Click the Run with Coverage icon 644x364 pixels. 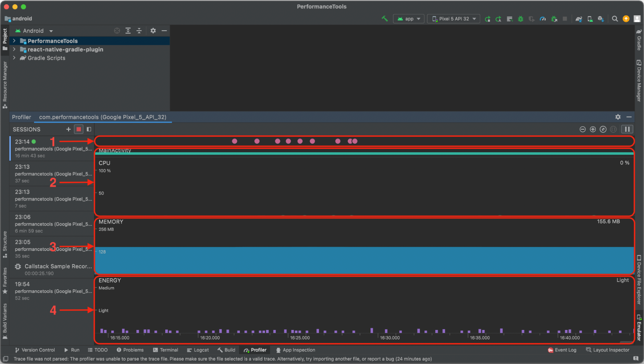pos(532,19)
